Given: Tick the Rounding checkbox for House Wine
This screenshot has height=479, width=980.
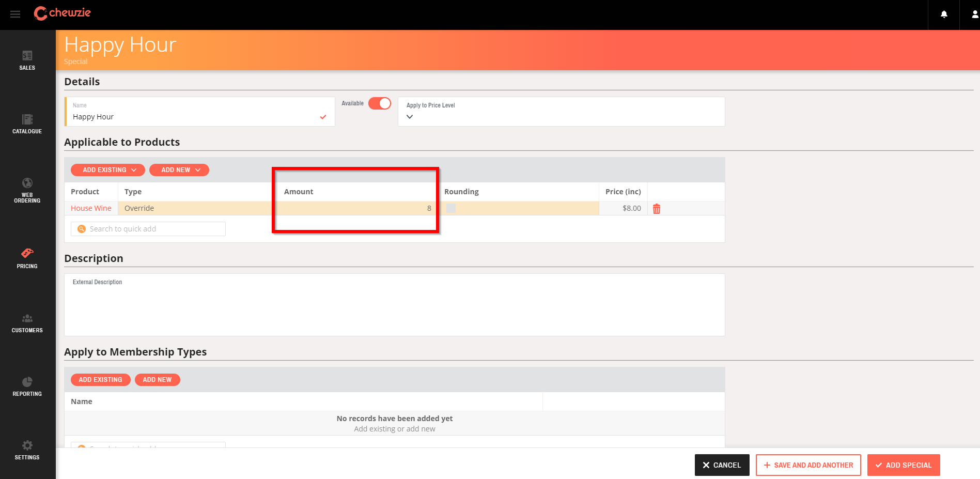Looking at the screenshot, I should [x=451, y=208].
